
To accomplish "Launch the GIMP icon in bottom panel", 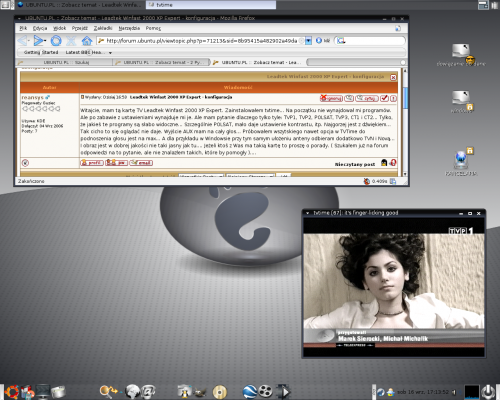I will coord(201,392).
